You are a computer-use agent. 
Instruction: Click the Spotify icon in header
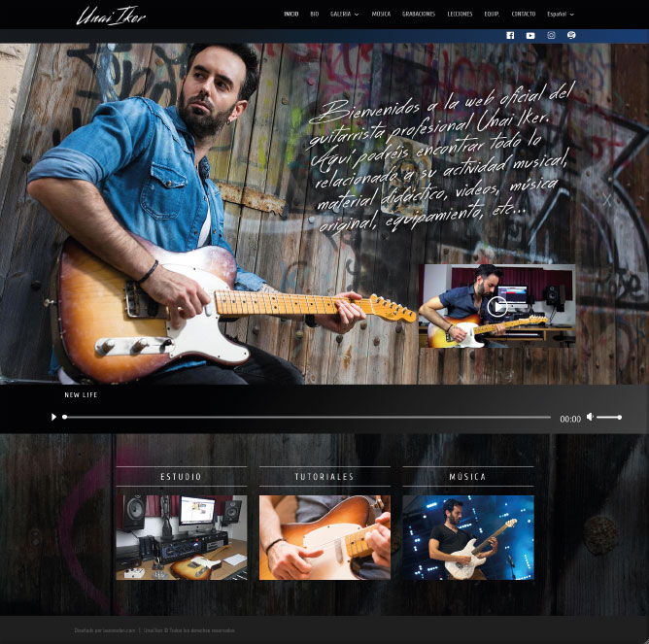(571, 36)
